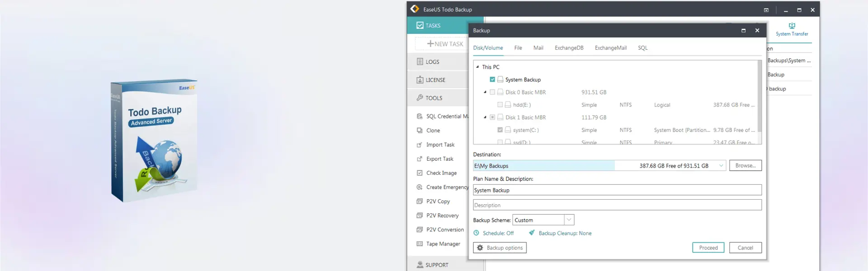Click the Tape Manager icon

click(x=420, y=244)
